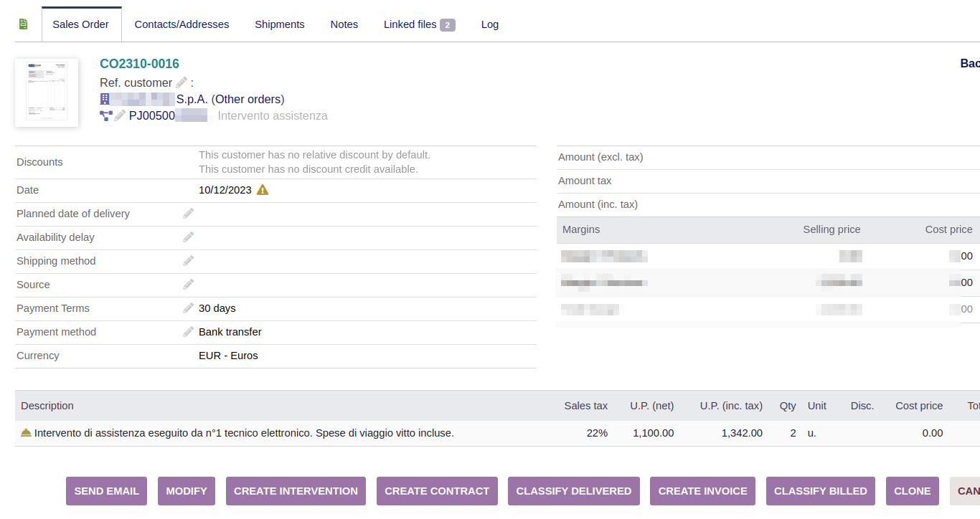The width and height of the screenshot is (980, 519).
Task: Open the Contacts/Addresses tab
Action: pyautogui.click(x=182, y=24)
